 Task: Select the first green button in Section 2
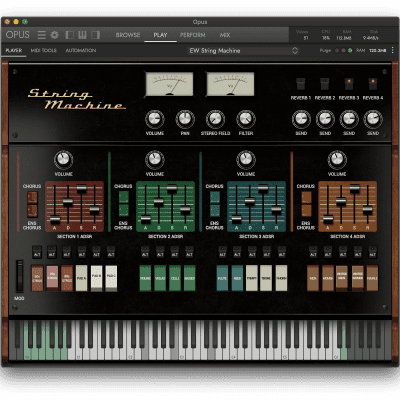coord(145,278)
